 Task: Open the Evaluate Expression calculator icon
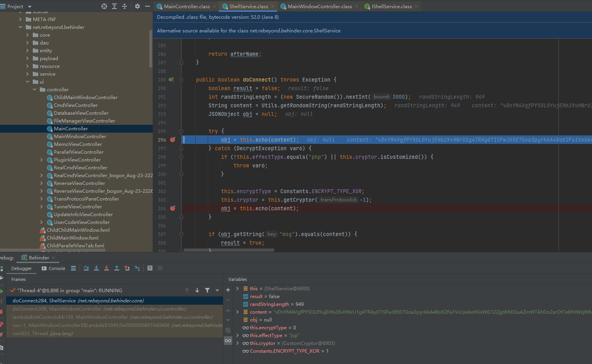pyautogui.click(x=150, y=268)
